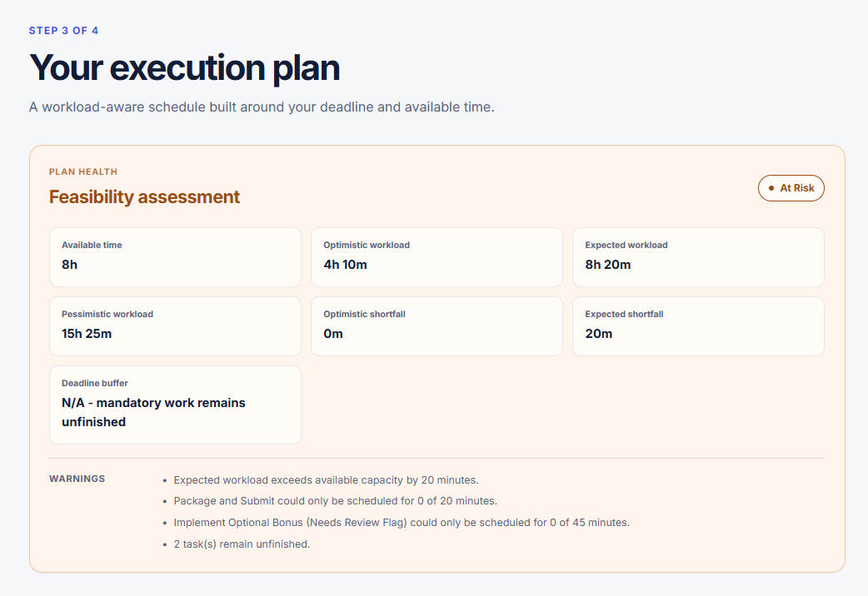This screenshot has width=868, height=596.
Task: Click the workload-aware schedule subtitle text
Action: click(262, 107)
